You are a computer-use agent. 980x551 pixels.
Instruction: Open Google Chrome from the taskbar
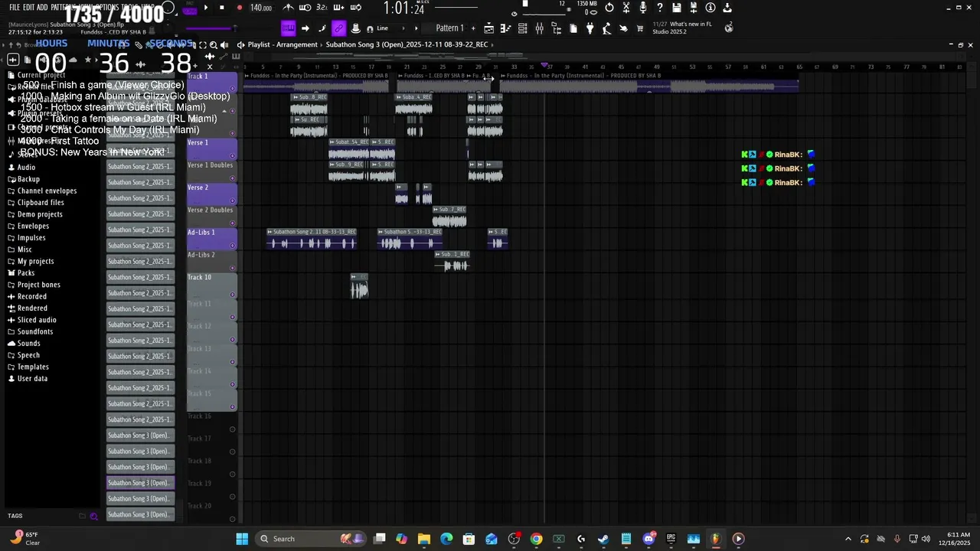point(536,539)
